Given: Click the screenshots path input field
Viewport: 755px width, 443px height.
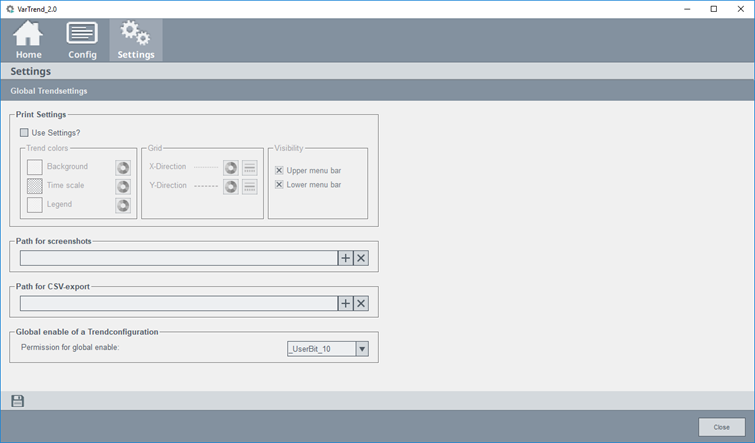Looking at the screenshot, I should point(179,258).
